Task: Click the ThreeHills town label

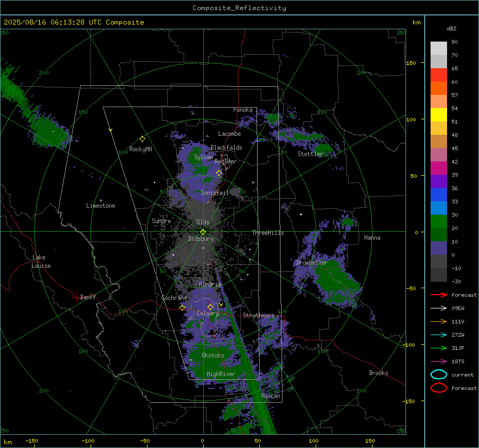Action: (268, 233)
